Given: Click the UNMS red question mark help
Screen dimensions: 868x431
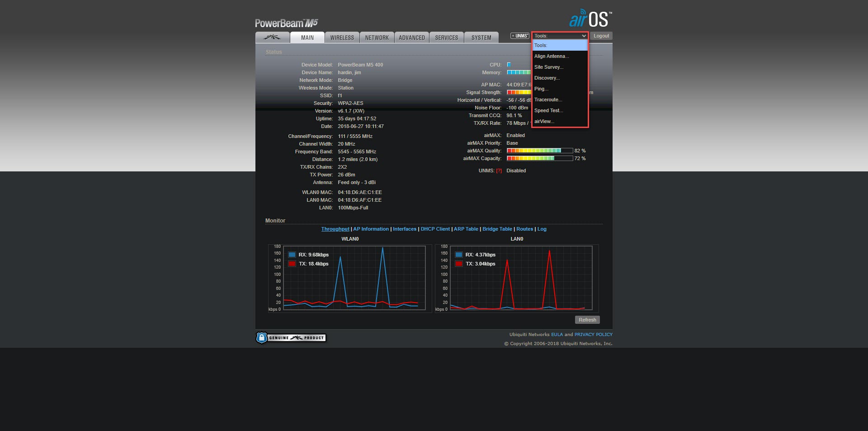Looking at the screenshot, I should [499, 171].
